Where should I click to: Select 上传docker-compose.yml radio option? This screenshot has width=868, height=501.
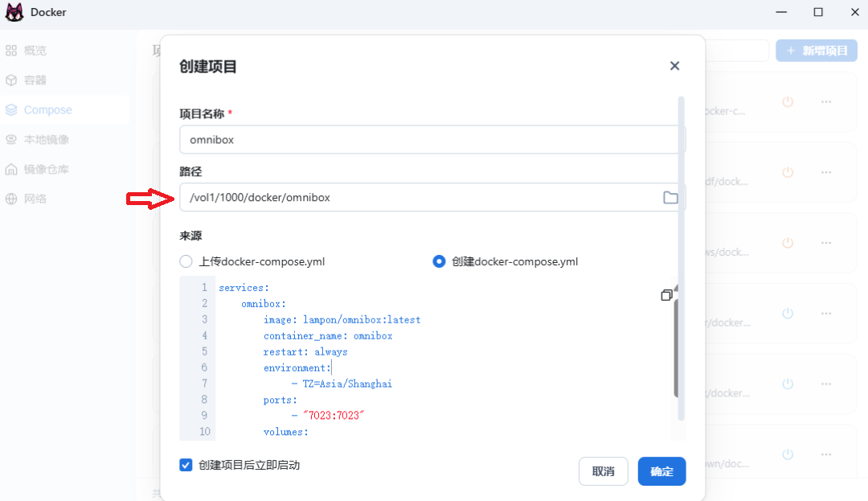coord(186,261)
